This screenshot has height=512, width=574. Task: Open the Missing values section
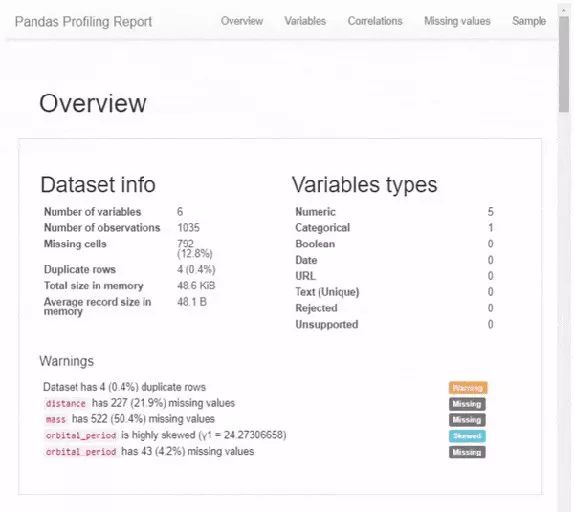(457, 21)
